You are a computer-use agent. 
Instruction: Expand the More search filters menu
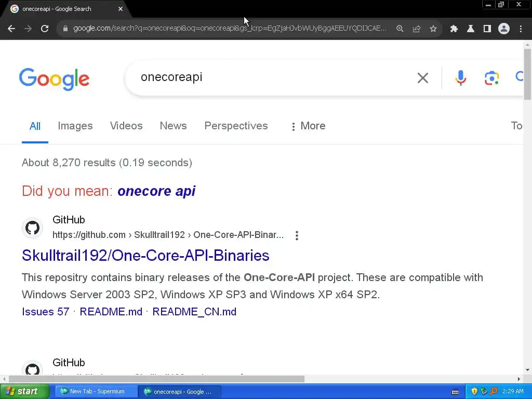(308, 126)
